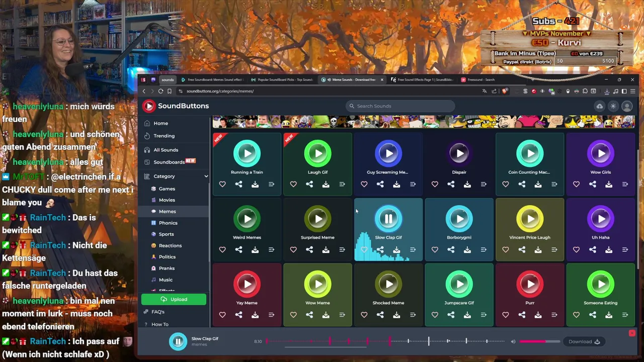Open playlist menu for Jumpscare Gif
This screenshot has width=644, height=362.
[x=484, y=315]
